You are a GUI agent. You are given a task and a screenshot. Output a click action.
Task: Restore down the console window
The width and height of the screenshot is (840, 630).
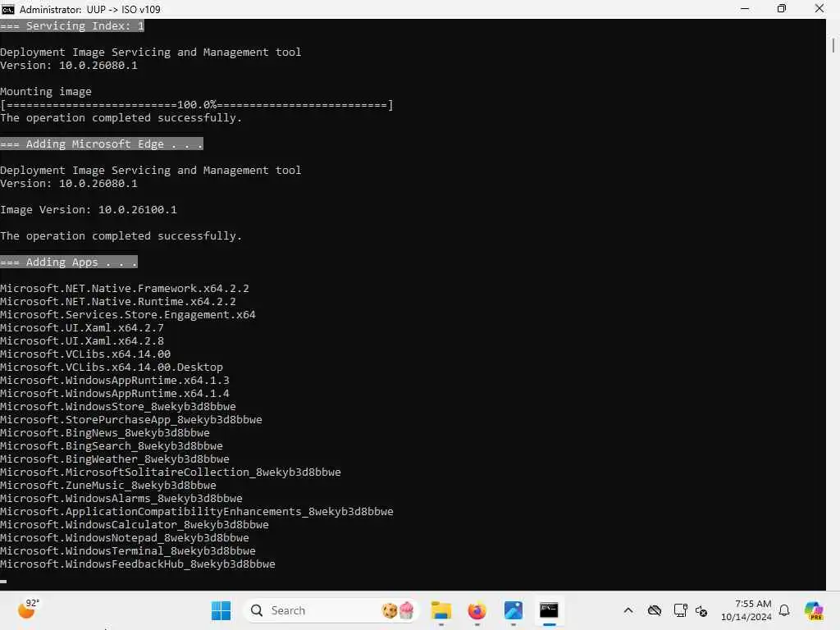782,9
